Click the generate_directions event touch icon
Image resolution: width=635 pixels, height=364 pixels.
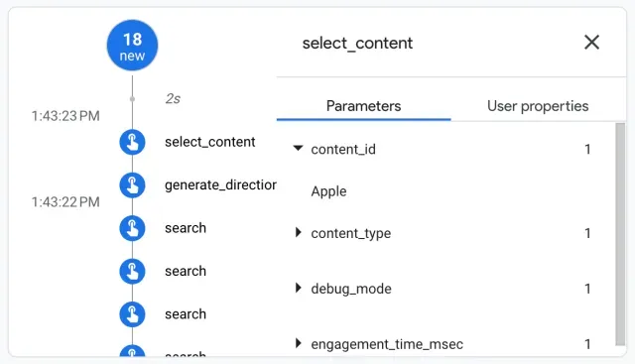(x=132, y=185)
